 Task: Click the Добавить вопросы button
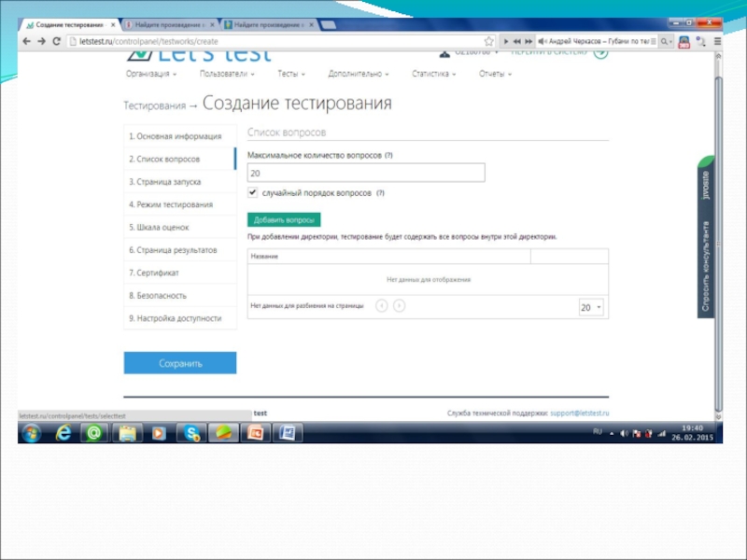tap(284, 220)
